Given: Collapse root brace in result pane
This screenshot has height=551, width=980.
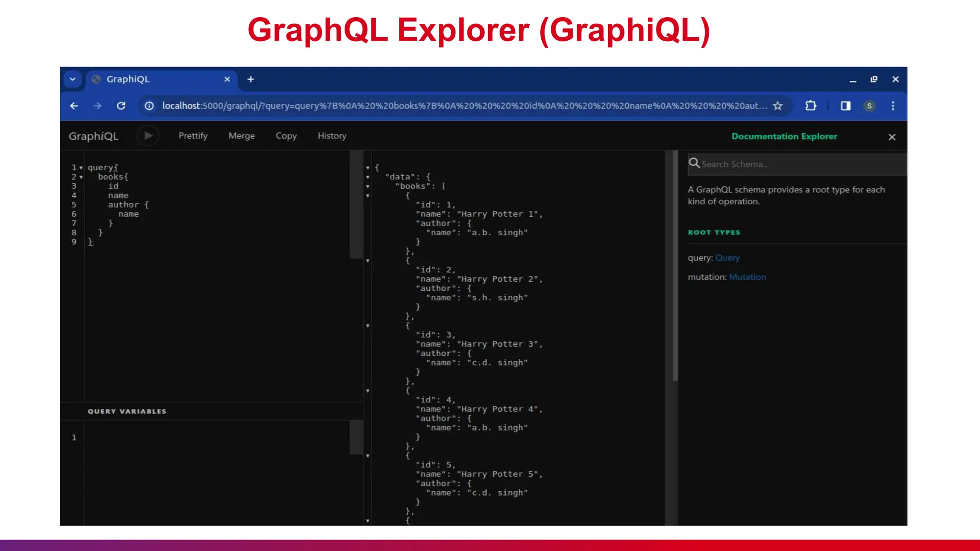Looking at the screenshot, I should pyautogui.click(x=367, y=168).
